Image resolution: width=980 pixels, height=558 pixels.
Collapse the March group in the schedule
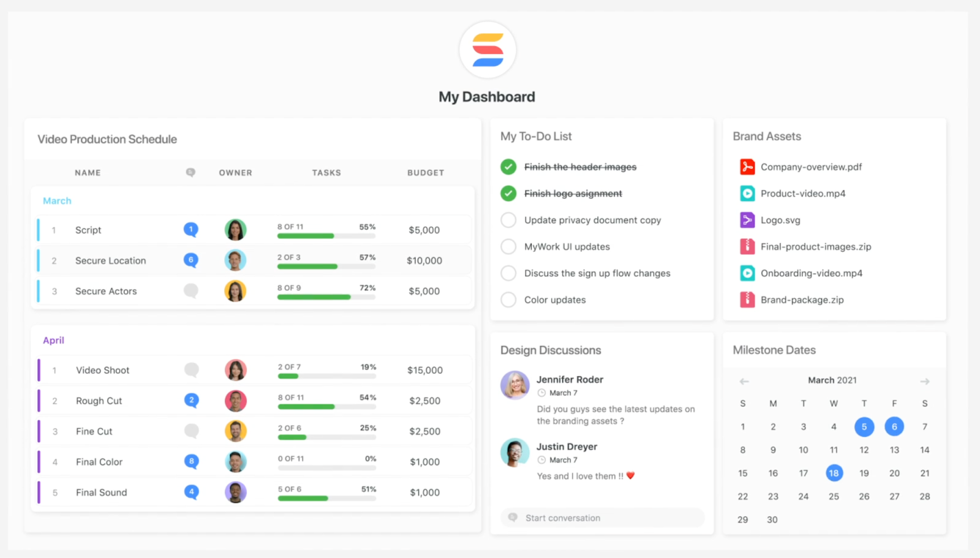tap(57, 201)
